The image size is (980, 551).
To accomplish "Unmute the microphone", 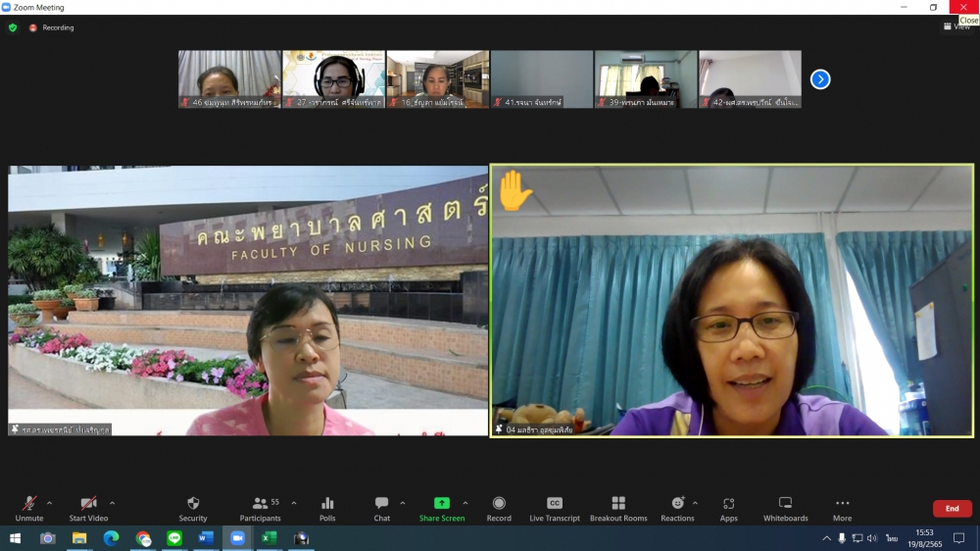I will coord(29,503).
